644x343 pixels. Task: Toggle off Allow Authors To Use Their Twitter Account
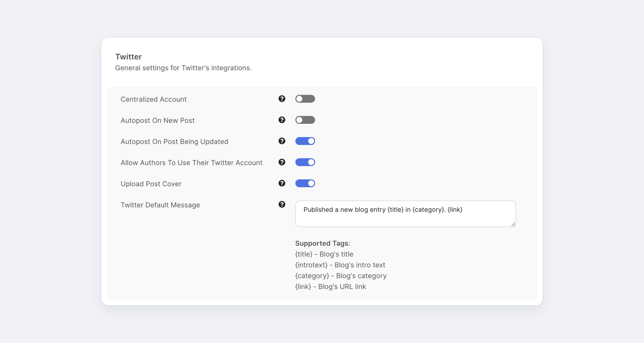(x=305, y=162)
